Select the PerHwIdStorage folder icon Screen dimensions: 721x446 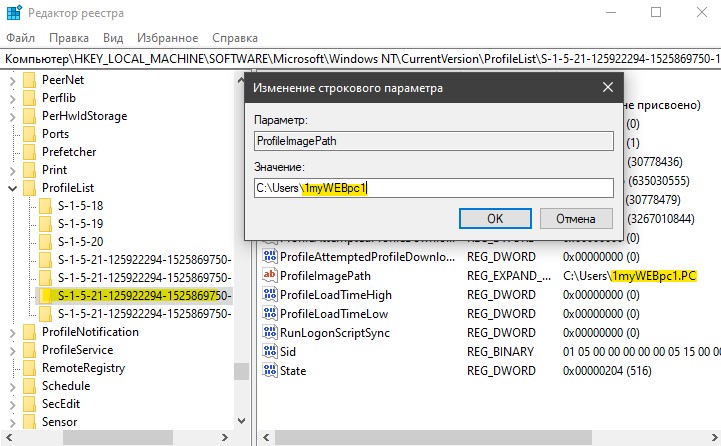[x=29, y=116]
